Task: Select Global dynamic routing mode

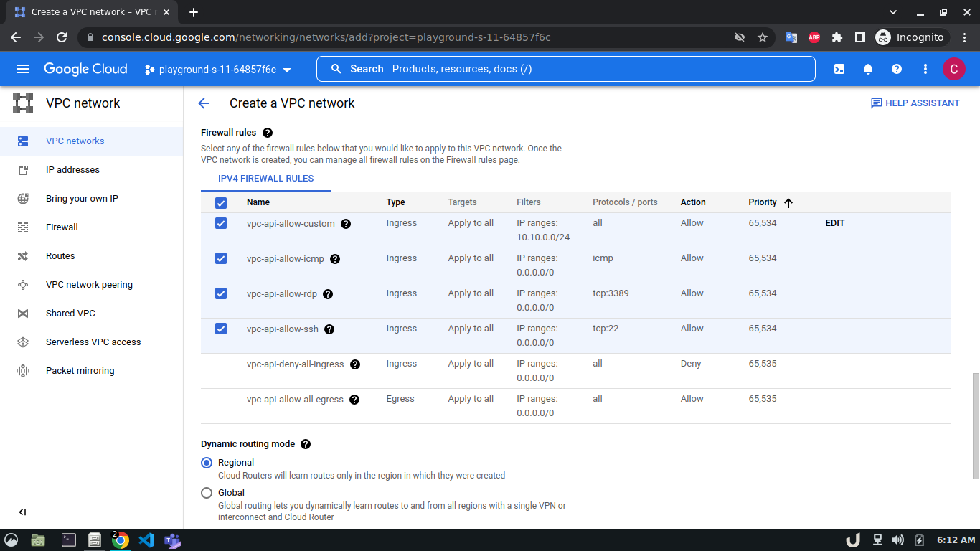Action: [x=207, y=493]
